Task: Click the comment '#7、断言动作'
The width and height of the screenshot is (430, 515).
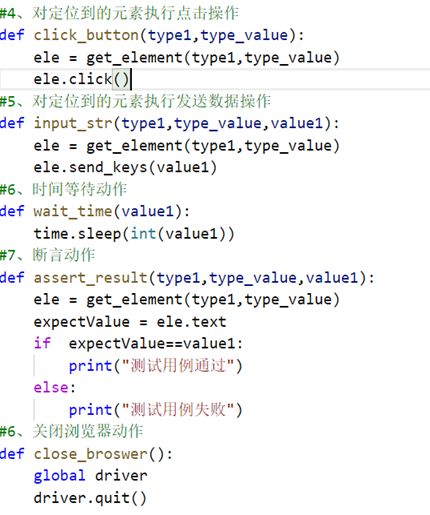Action: [x=47, y=255]
